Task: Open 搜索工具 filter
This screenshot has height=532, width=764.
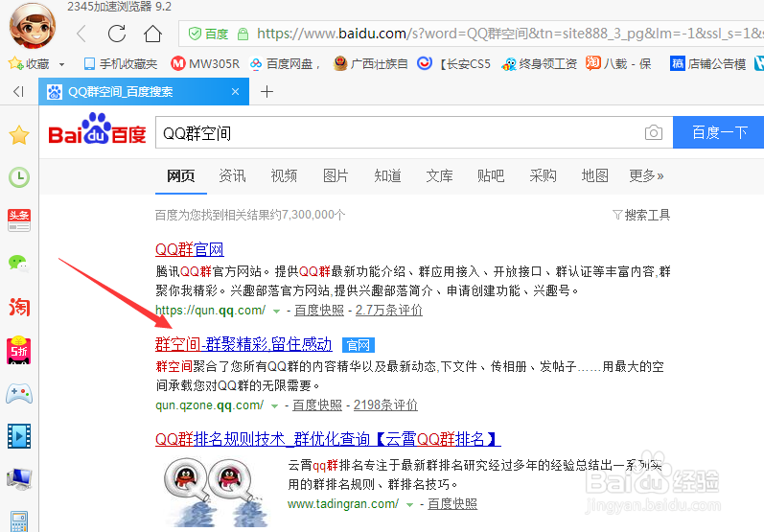Action: pyautogui.click(x=641, y=215)
